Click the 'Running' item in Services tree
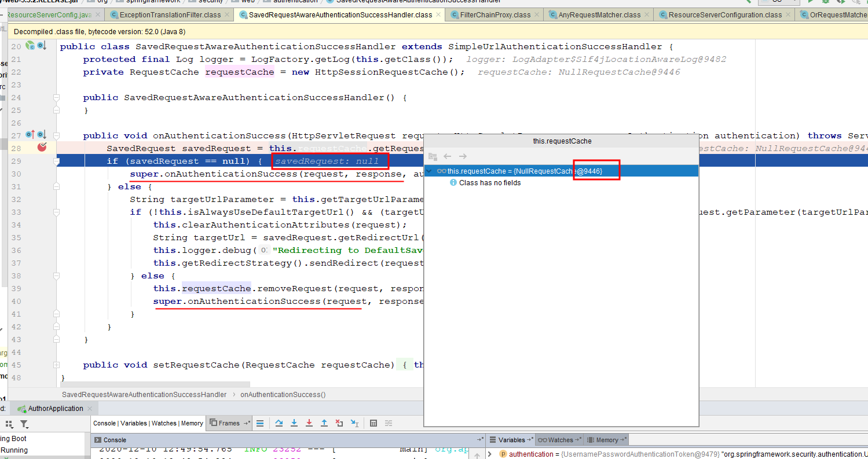This screenshot has height=459, width=868. [x=14, y=450]
